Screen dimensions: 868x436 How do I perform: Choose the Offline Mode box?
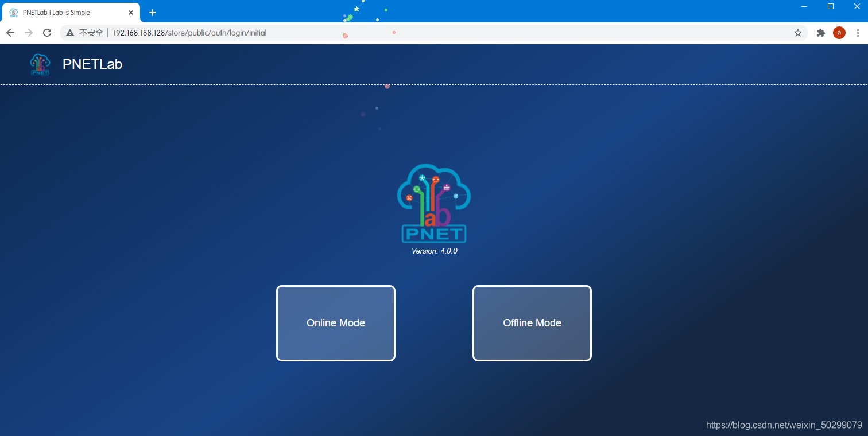point(532,323)
